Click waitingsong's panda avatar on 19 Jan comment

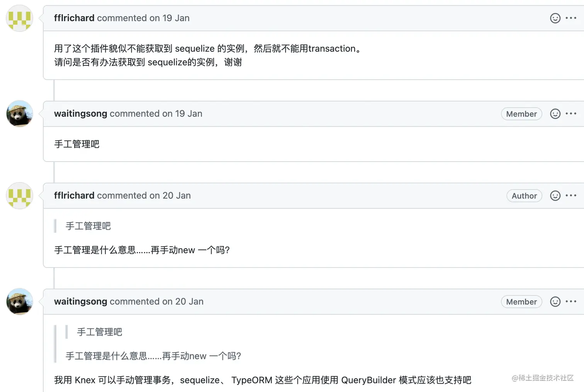(x=20, y=114)
